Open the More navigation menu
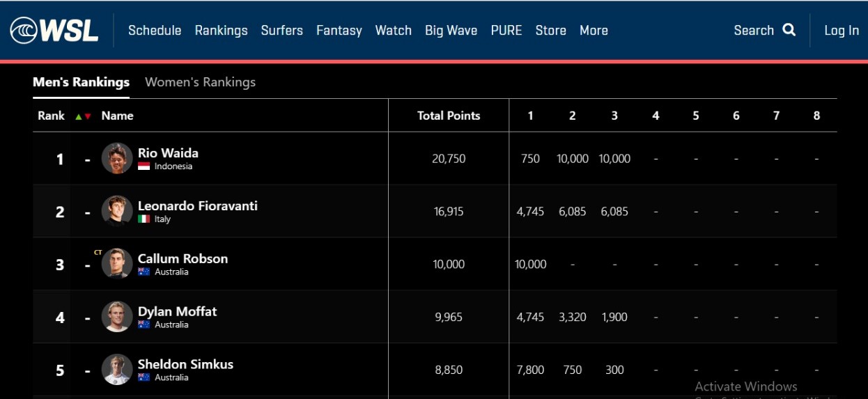The width and height of the screenshot is (868, 399). tap(594, 31)
